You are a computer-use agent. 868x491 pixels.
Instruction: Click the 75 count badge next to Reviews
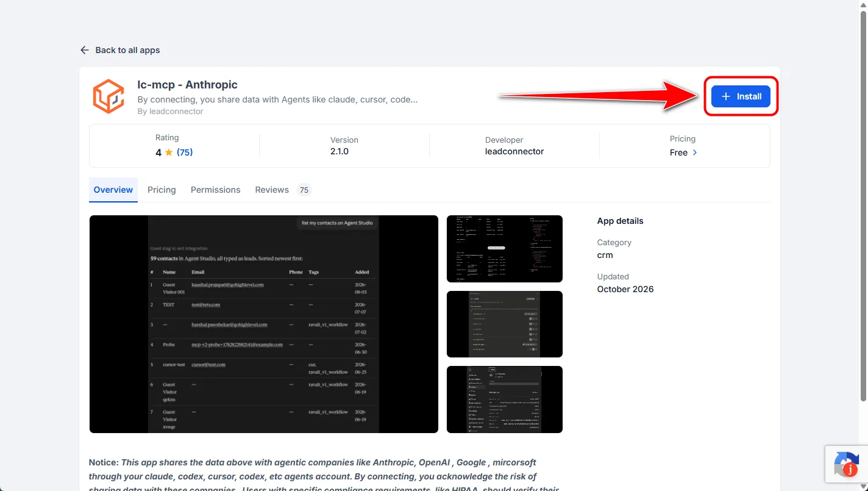304,190
